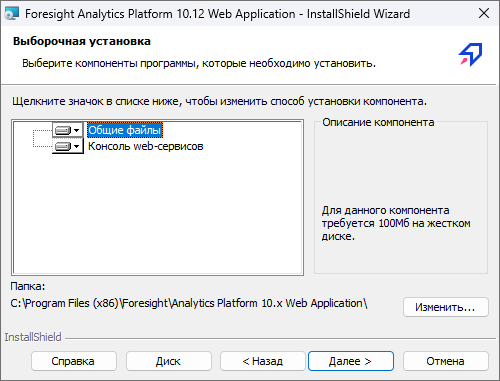This screenshot has width=500, height=381.
Task: Click the 100Мб disk space requirement text
Action: pos(396,223)
